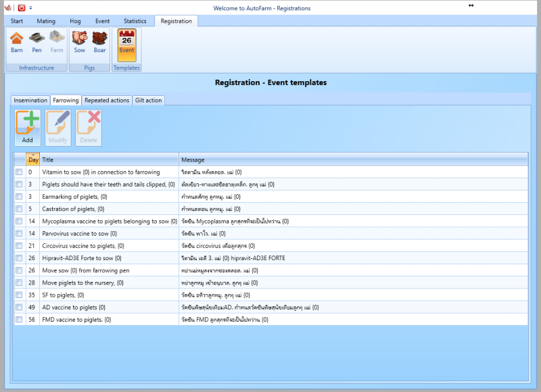Select the Pen icon in Infrastructure
This screenshot has height=392, width=541.
point(36,42)
